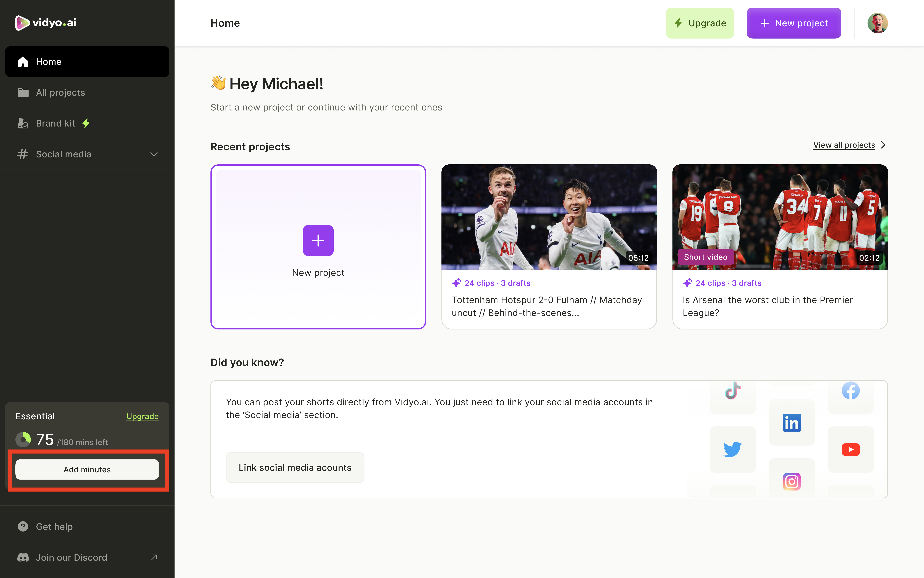Viewport: 924px width, 578px height.
Task: Click the Hey Michael! greeting
Action: pos(276,84)
